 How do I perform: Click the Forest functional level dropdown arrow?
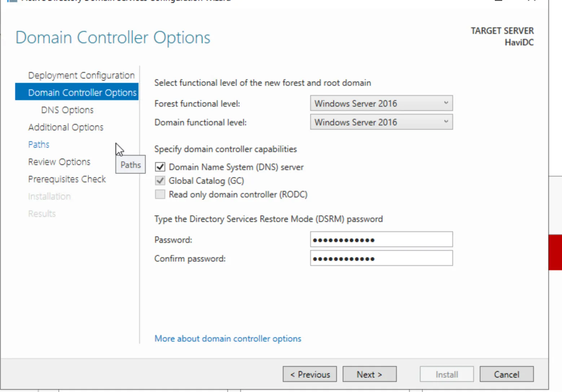pos(446,103)
